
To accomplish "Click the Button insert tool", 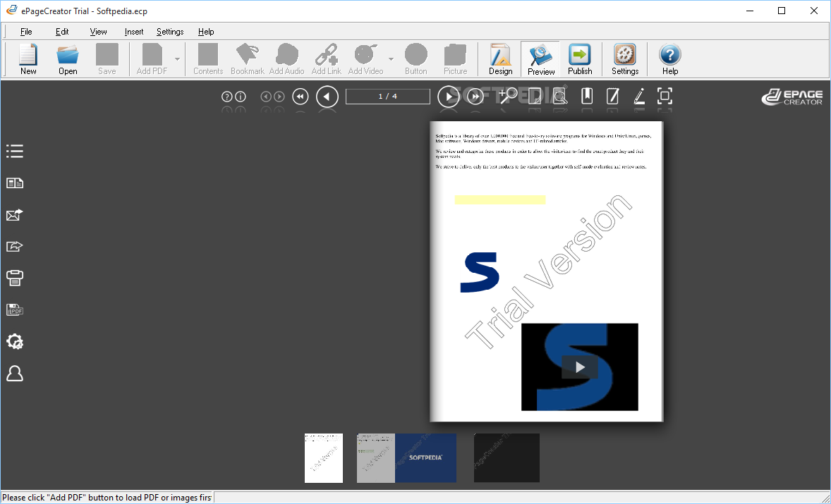I will (x=416, y=59).
